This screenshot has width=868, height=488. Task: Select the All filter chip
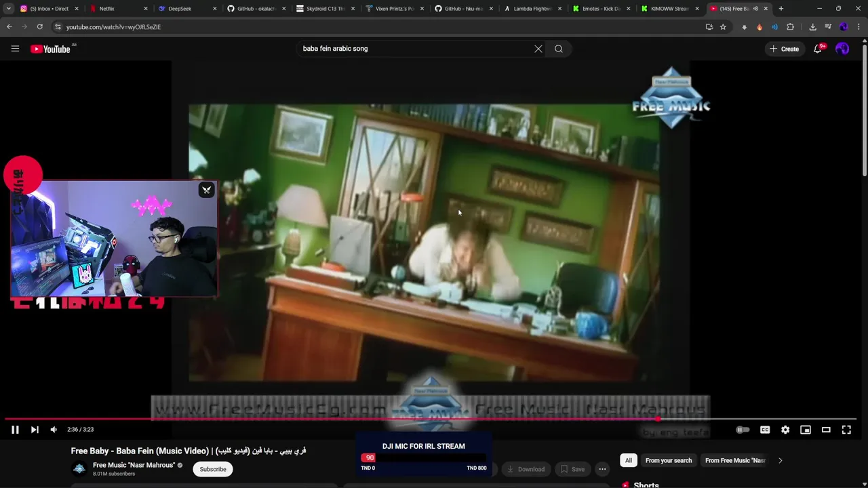tap(629, 460)
